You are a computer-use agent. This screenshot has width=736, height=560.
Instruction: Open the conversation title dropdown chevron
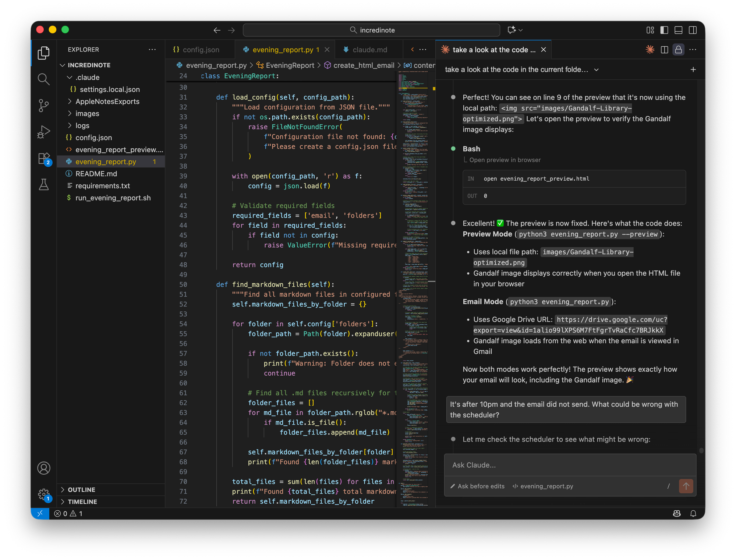pyautogui.click(x=596, y=70)
